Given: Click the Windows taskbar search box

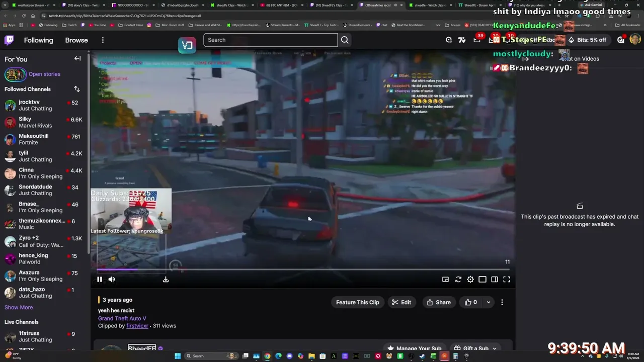Looking at the screenshot, I should coord(211,356).
